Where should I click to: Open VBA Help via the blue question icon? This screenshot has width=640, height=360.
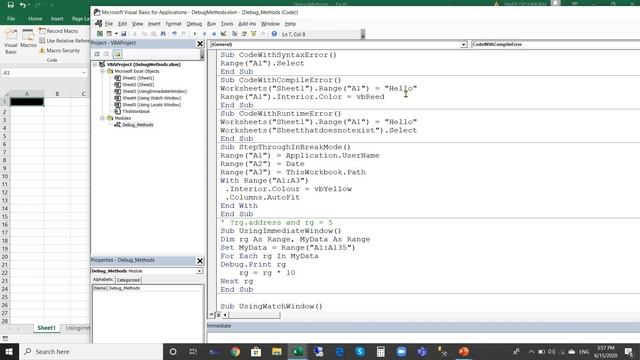coord(274,34)
